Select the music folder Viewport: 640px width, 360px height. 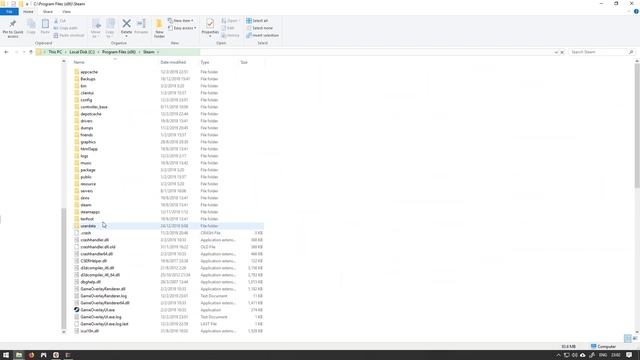86,163
